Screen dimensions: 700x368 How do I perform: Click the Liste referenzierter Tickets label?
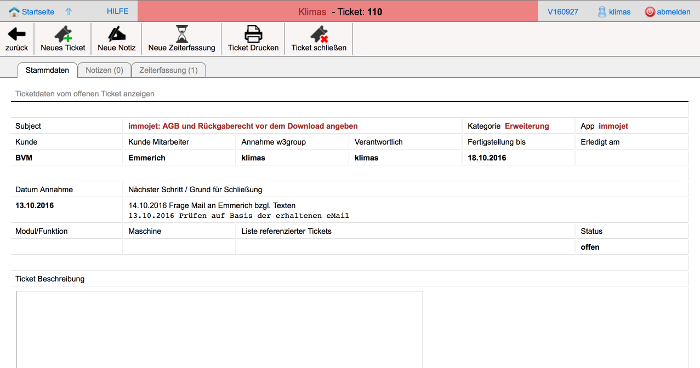coord(286,231)
